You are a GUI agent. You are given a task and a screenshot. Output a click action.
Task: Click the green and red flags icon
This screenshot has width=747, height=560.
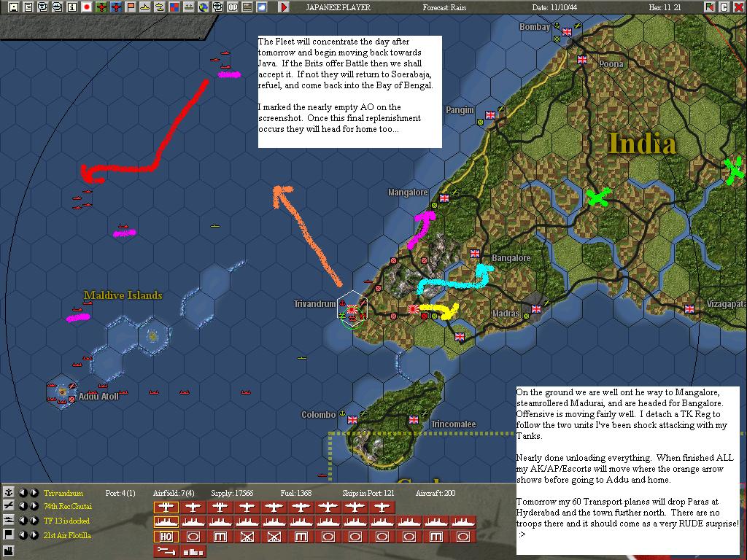click(x=710, y=7)
